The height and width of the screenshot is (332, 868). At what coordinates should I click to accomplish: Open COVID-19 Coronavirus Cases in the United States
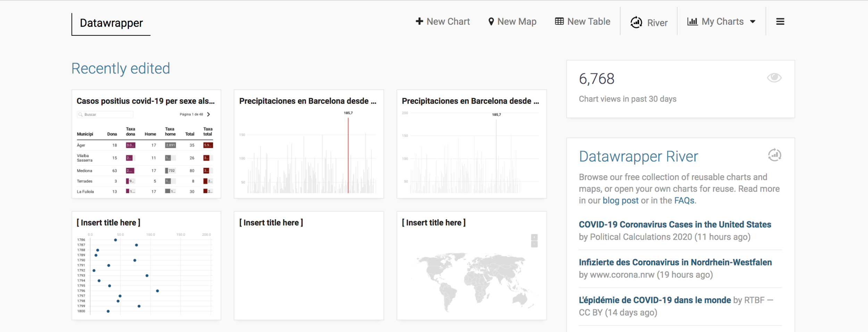pos(675,224)
